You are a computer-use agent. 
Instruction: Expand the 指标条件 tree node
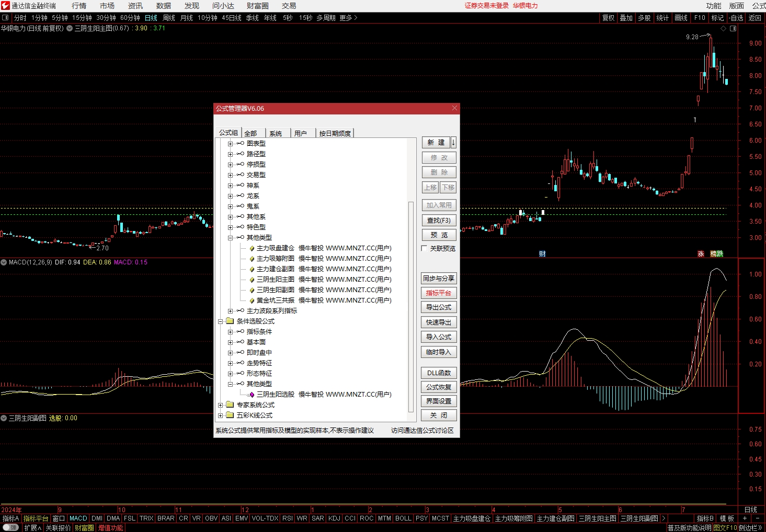coord(230,332)
